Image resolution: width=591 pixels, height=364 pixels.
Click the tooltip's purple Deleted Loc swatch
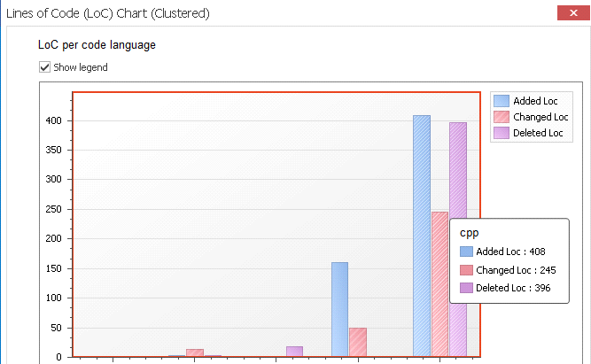(467, 287)
